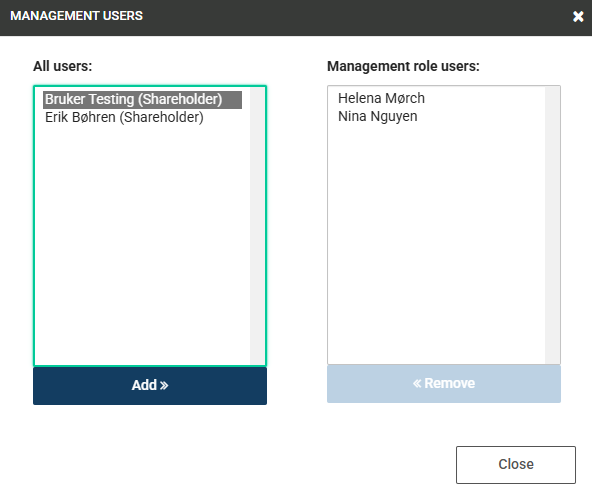Click the "Management role users:" label
This screenshot has height=499, width=592.
(403, 66)
